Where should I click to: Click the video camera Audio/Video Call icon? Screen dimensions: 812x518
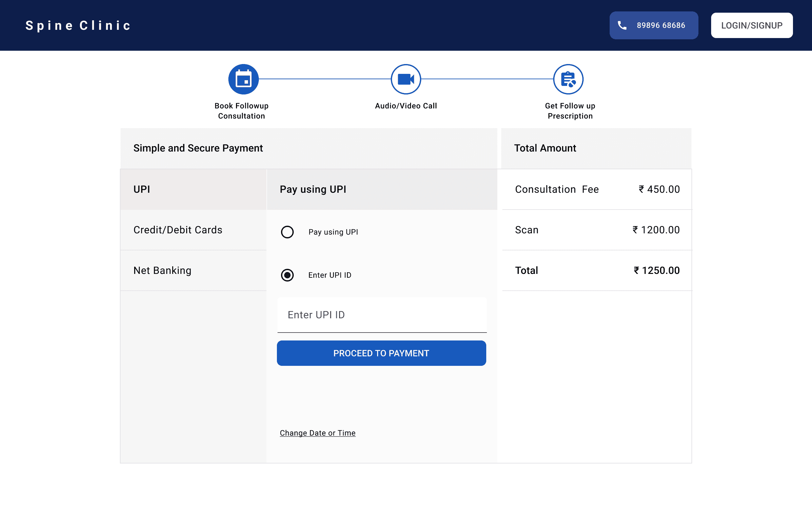(x=406, y=79)
